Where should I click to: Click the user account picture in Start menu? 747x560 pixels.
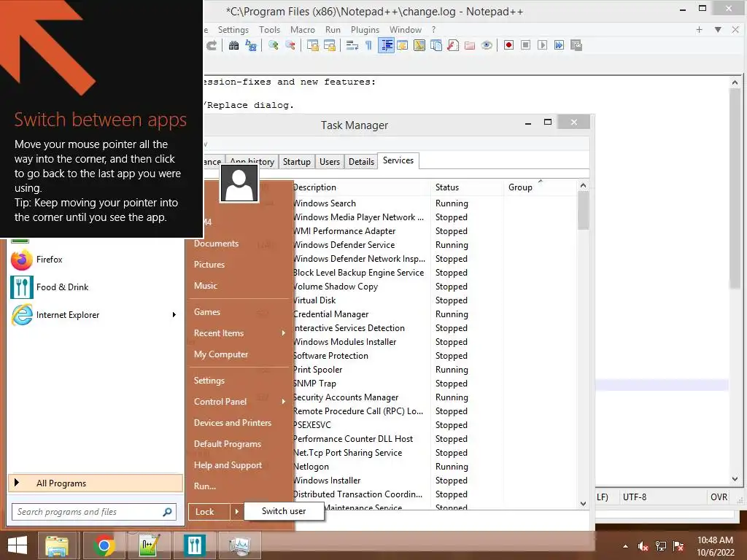[x=239, y=184]
